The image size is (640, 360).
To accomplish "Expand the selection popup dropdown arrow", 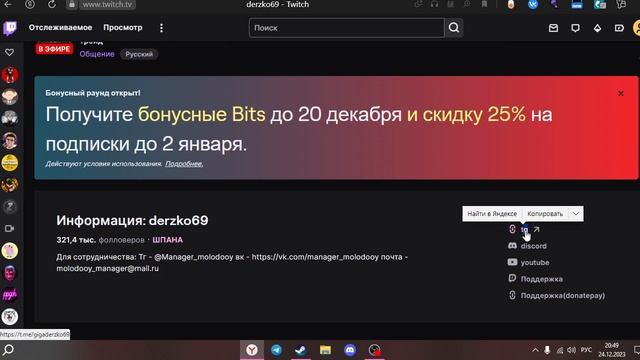I will 576,214.
